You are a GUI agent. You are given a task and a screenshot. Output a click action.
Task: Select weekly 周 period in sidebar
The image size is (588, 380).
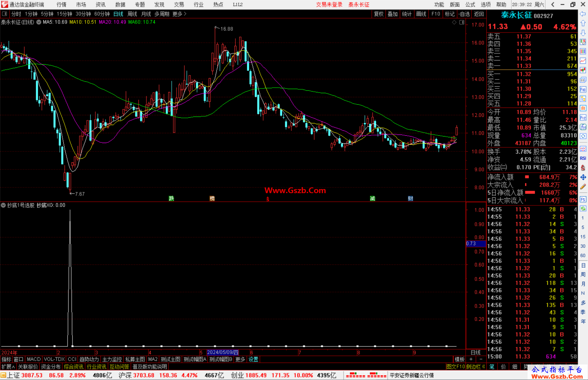coord(583,274)
